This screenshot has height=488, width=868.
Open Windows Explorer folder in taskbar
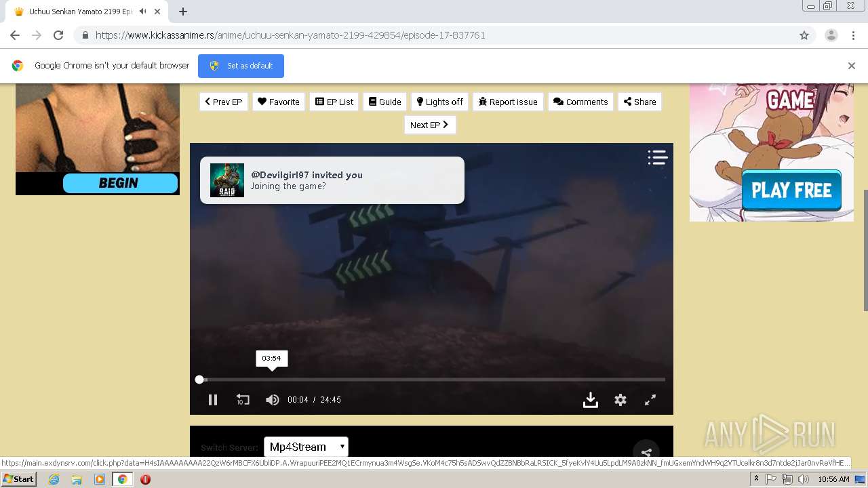[77, 479]
